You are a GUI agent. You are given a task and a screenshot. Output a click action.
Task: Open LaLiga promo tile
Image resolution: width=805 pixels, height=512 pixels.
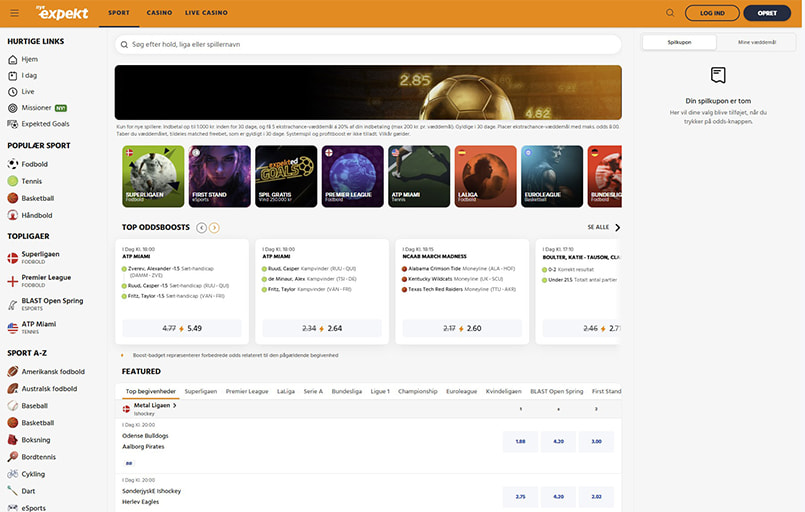click(x=486, y=176)
